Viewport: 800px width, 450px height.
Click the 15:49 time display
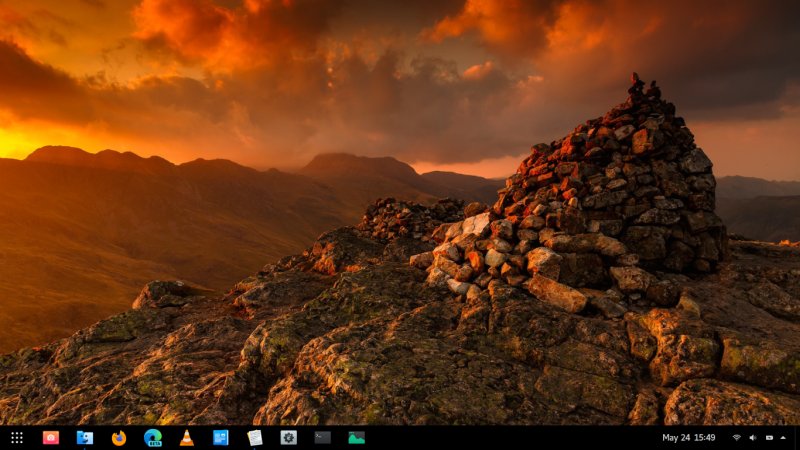pos(705,438)
